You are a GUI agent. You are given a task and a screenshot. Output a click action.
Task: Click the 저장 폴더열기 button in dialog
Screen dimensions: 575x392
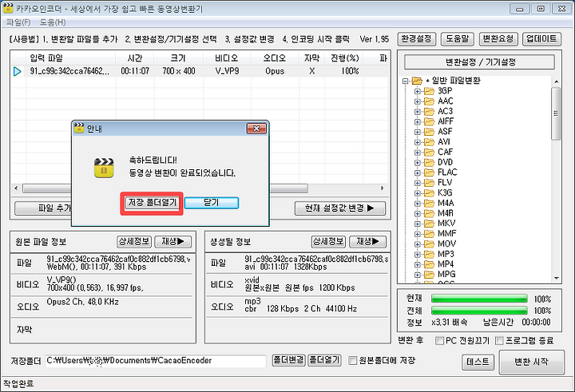152,203
